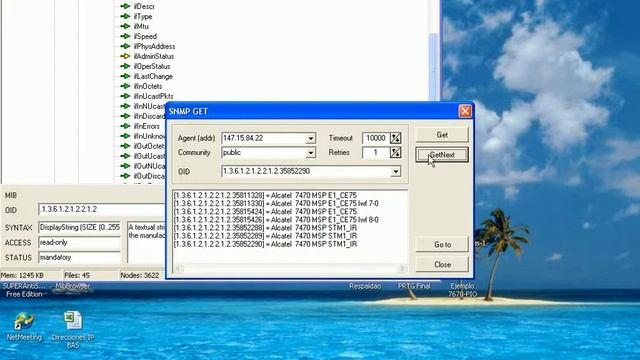This screenshot has height=360, width=640.
Task: Click the results horizontal scrollbar
Action: (290, 268)
